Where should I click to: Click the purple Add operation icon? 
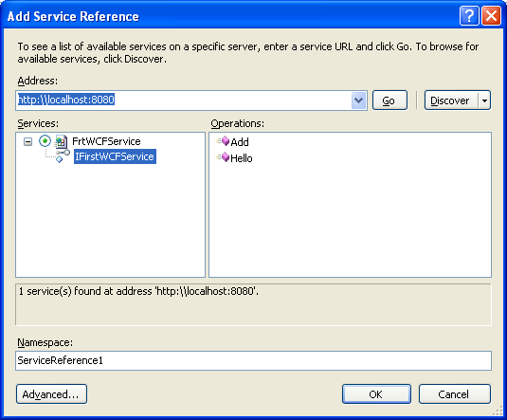pos(223,141)
